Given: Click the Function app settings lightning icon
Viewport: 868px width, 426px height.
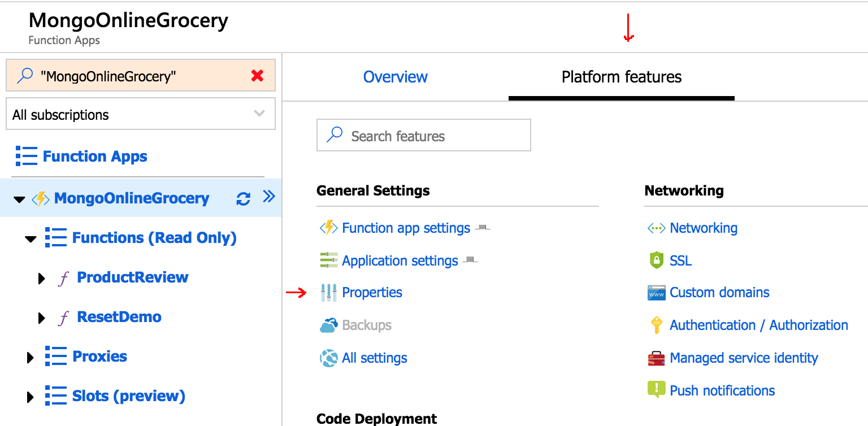Looking at the screenshot, I should pos(328,228).
